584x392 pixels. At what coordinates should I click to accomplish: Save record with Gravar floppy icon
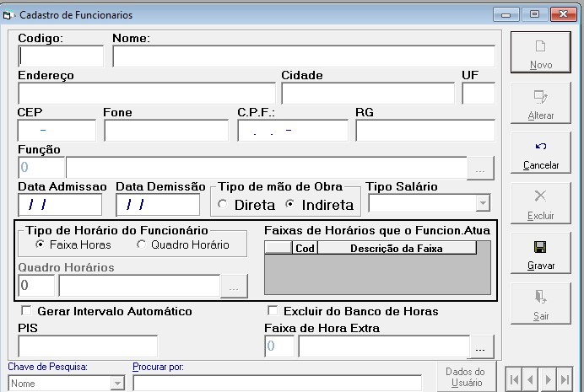540,247
